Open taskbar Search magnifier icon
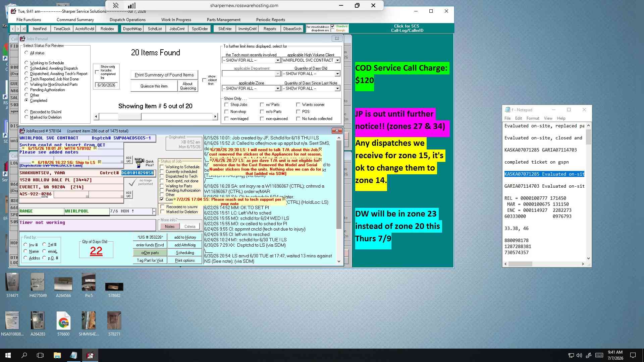Viewport: 644px width, 362px height. 24,355
